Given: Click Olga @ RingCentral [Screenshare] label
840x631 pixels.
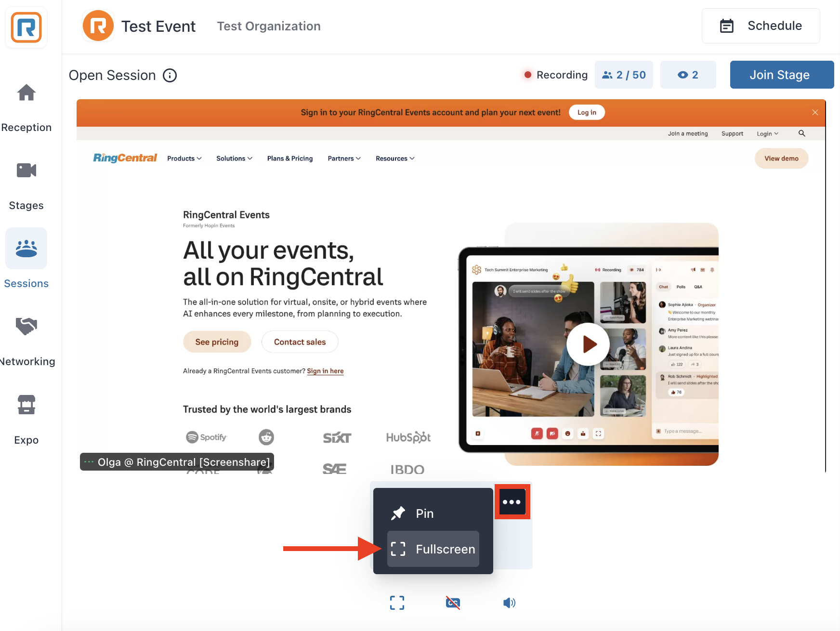Looking at the screenshot, I should pyautogui.click(x=177, y=462).
